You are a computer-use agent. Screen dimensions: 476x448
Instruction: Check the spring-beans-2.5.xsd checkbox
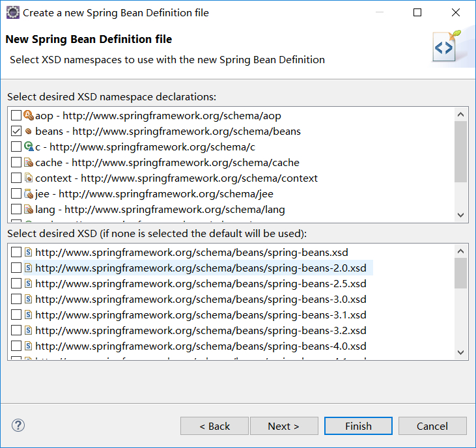[x=16, y=283]
